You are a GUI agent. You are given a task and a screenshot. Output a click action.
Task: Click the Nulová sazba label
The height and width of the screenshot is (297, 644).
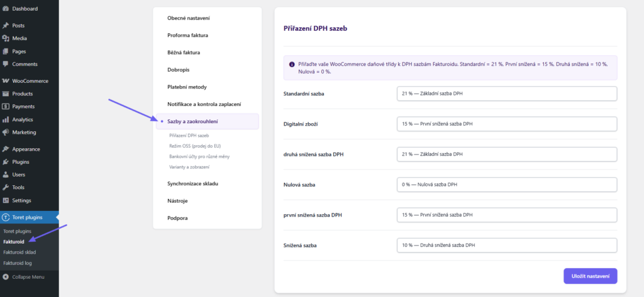pyautogui.click(x=299, y=185)
